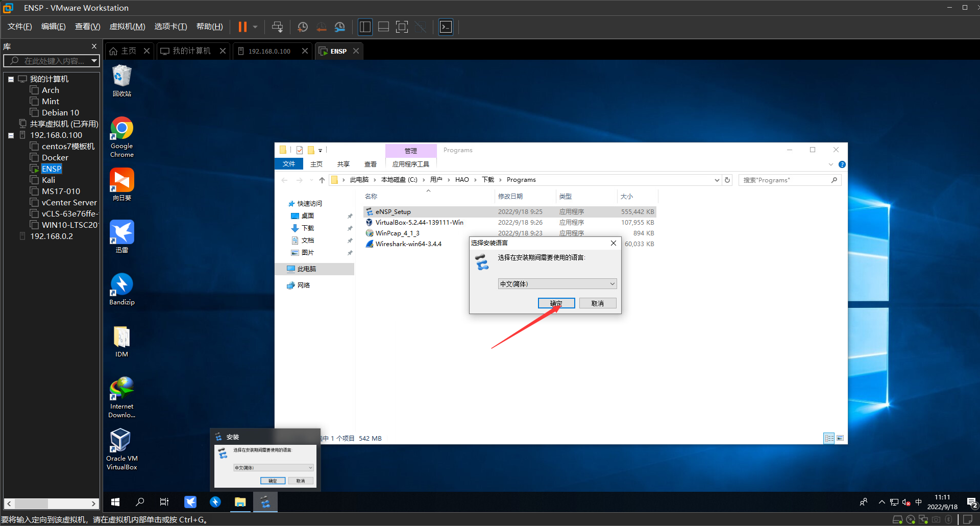The height and width of the screenshot is (526, 980).
Task: Enter full screen mode icon
Action: tap(402, 27)
